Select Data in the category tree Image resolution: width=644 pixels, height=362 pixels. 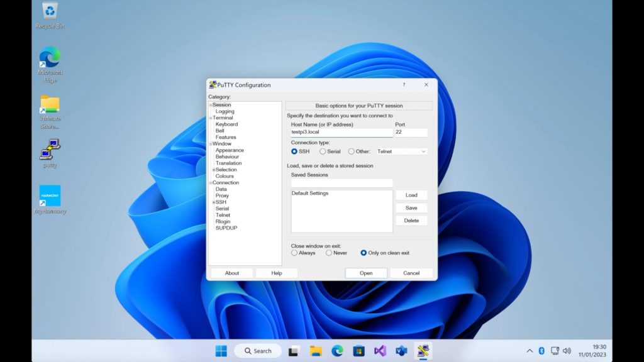(x=221, y=189)
